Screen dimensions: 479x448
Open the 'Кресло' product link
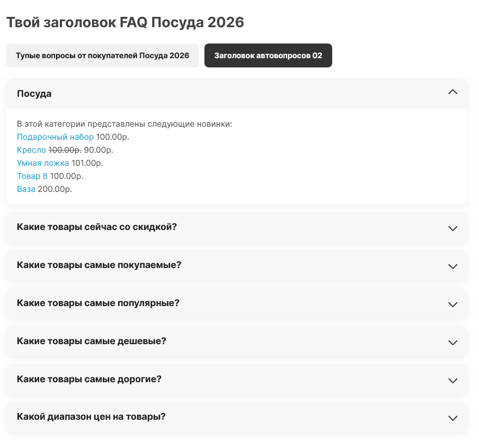pos(32,150)
